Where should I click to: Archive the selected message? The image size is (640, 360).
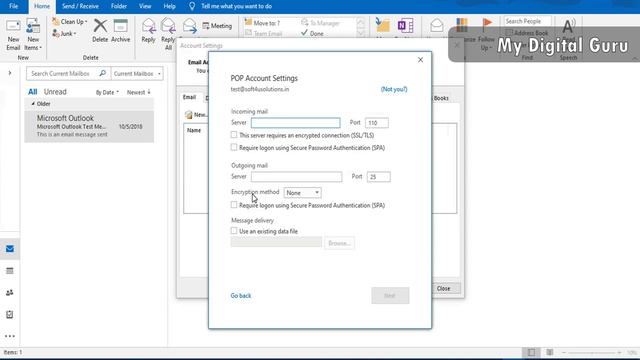coord(120,31)
